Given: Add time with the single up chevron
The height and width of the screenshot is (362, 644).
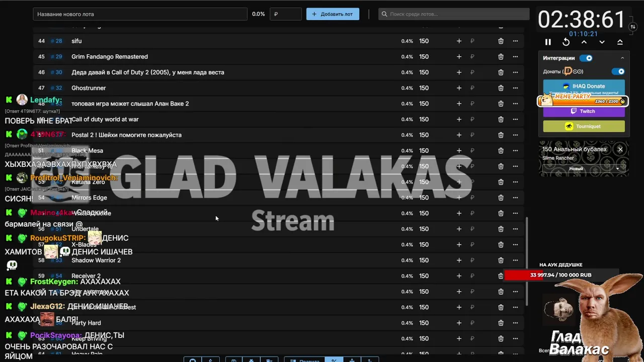Looking at the screenshot, I should tap(584, 42).
